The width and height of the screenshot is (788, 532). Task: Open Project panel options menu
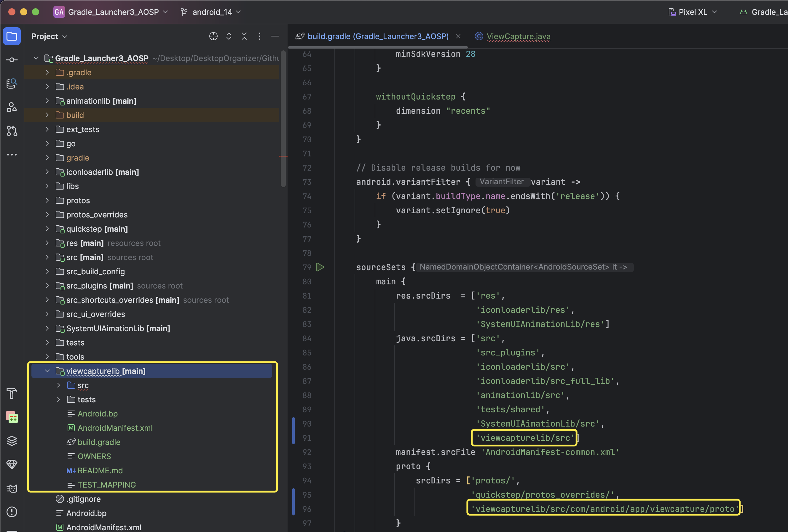260,36
